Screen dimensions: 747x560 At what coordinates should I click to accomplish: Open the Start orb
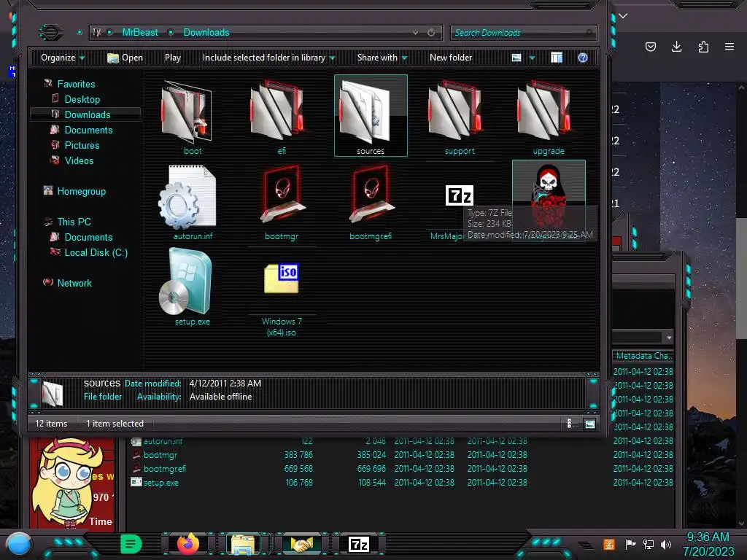(x=19, y=544)
